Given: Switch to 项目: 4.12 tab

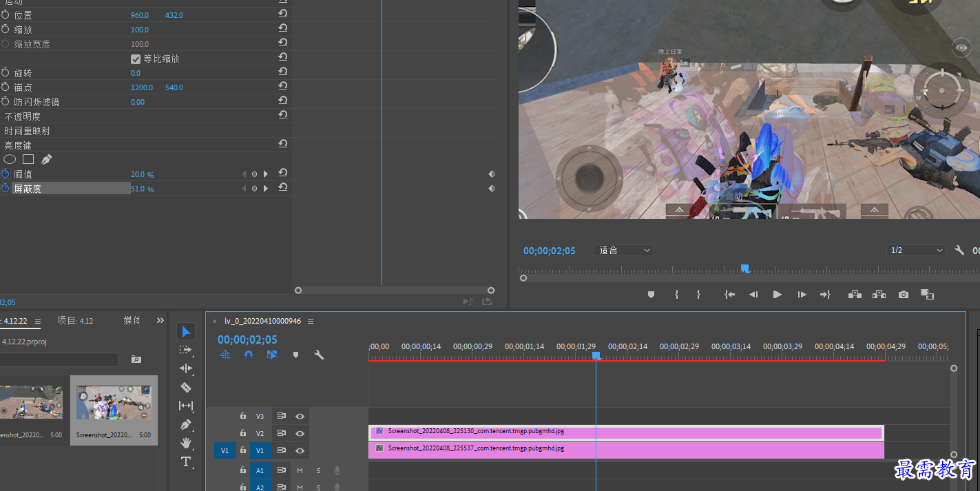Looking at the screenshot, I should 75,320.
